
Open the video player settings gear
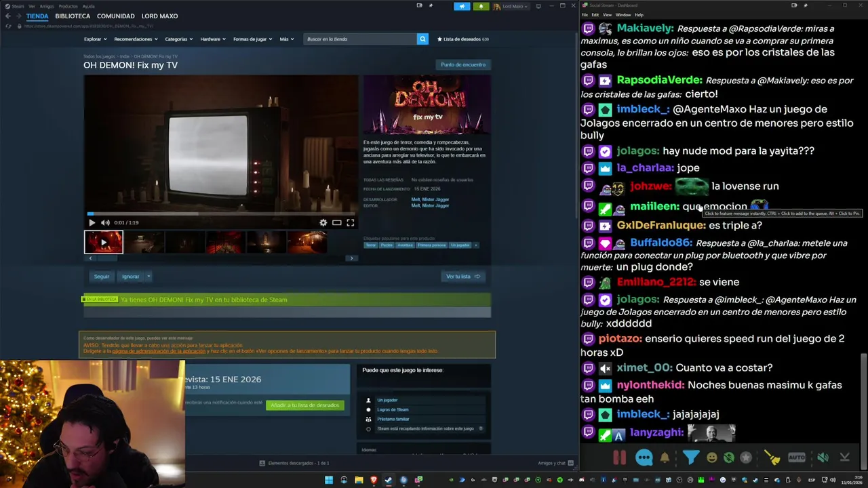(323, 222)
